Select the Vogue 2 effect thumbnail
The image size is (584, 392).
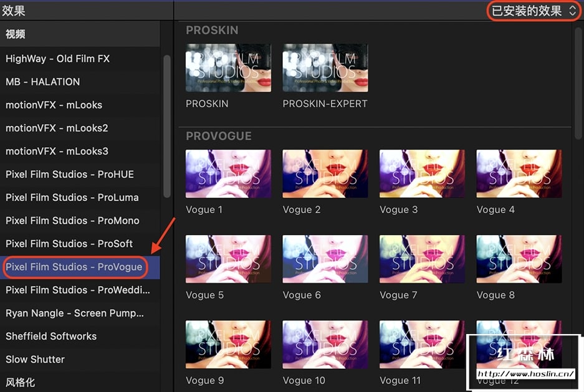tap(325, 173)
